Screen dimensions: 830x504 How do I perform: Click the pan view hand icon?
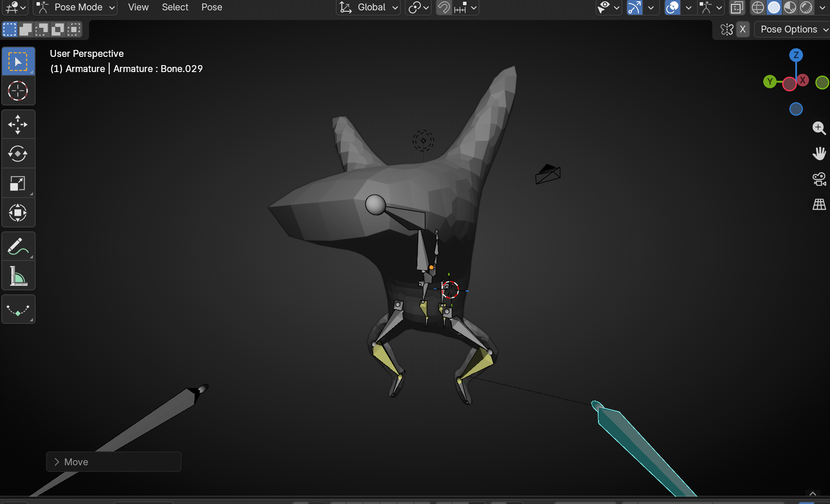pos(819,153)
